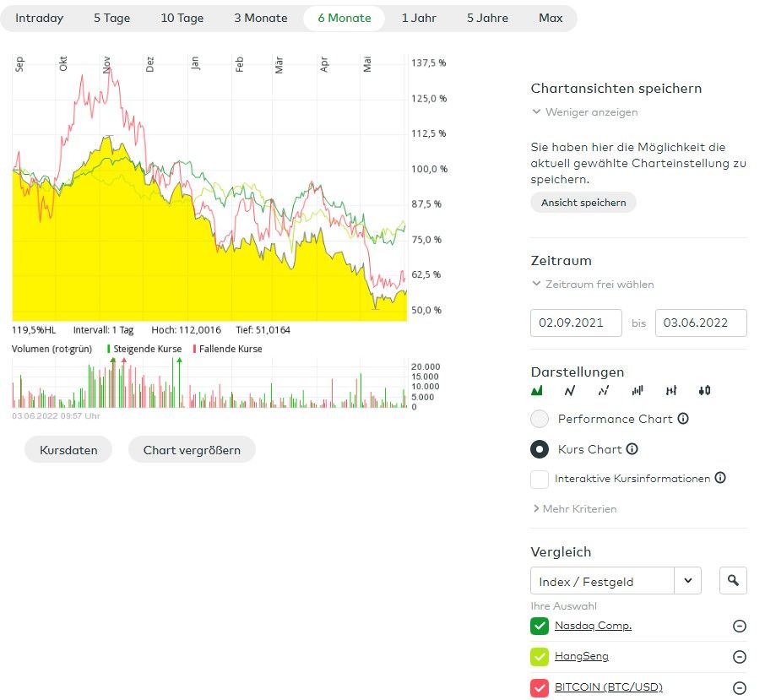The height and width of the screenshot is (700, 765).
Task: Select the dotted line chart icon
Action: click(604, 390)
